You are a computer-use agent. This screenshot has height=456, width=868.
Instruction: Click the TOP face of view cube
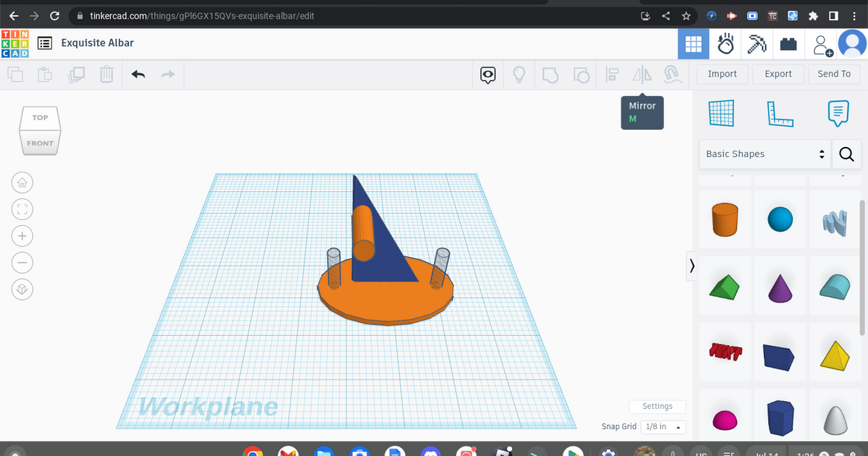tap(40, 117)
